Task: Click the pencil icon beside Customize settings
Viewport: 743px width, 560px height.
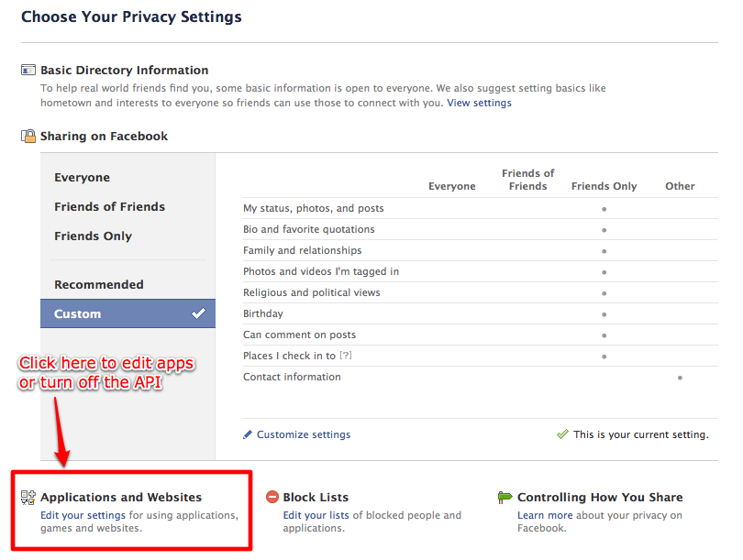Action: click(248, 434)
